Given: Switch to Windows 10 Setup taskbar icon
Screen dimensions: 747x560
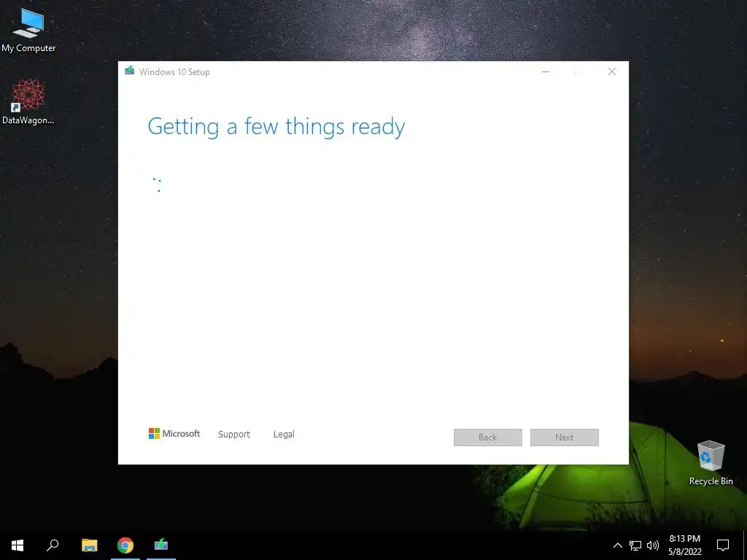Looking at the screenshot, I should [161, 545].
